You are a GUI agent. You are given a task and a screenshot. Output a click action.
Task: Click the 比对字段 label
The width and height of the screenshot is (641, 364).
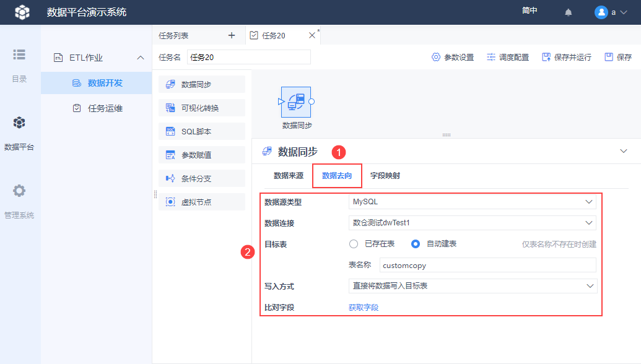pos(279,308)
